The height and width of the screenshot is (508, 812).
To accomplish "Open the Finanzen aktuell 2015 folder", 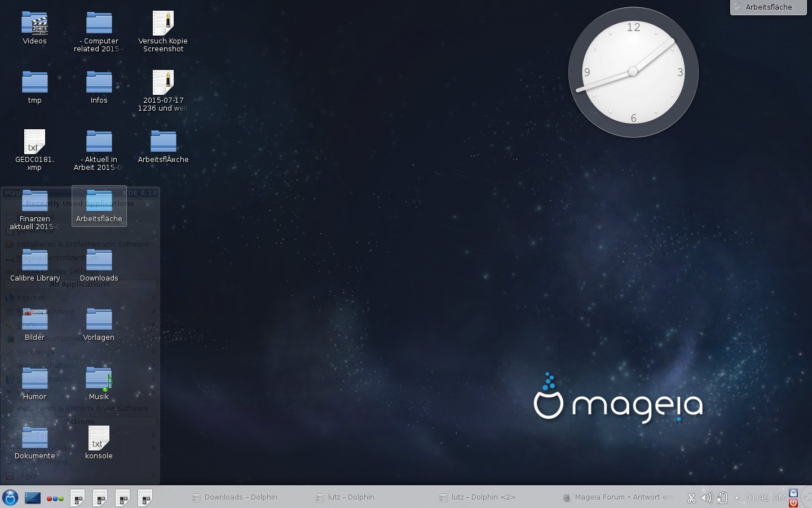I will tap(34, 209).
